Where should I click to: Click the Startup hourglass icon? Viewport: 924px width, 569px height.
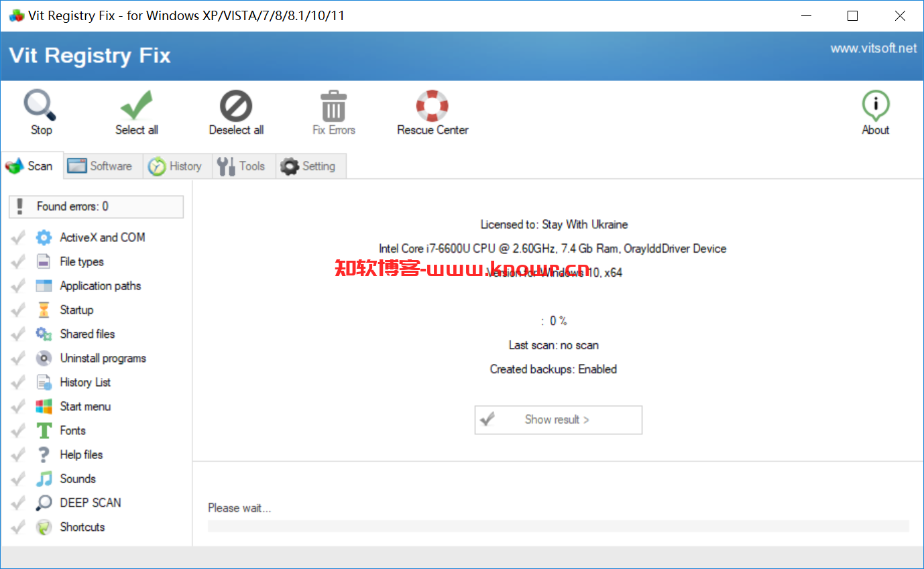(44, 310)
